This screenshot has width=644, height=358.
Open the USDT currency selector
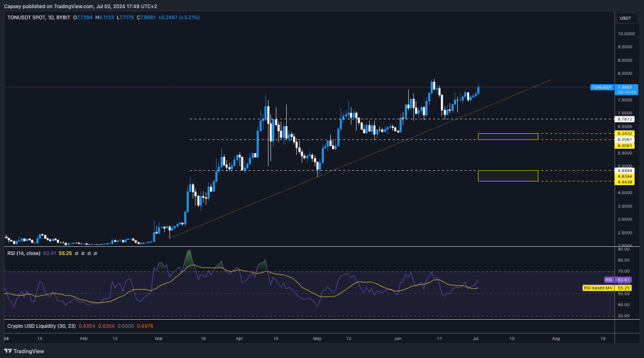pyautogui.click(x=625, y=18)
